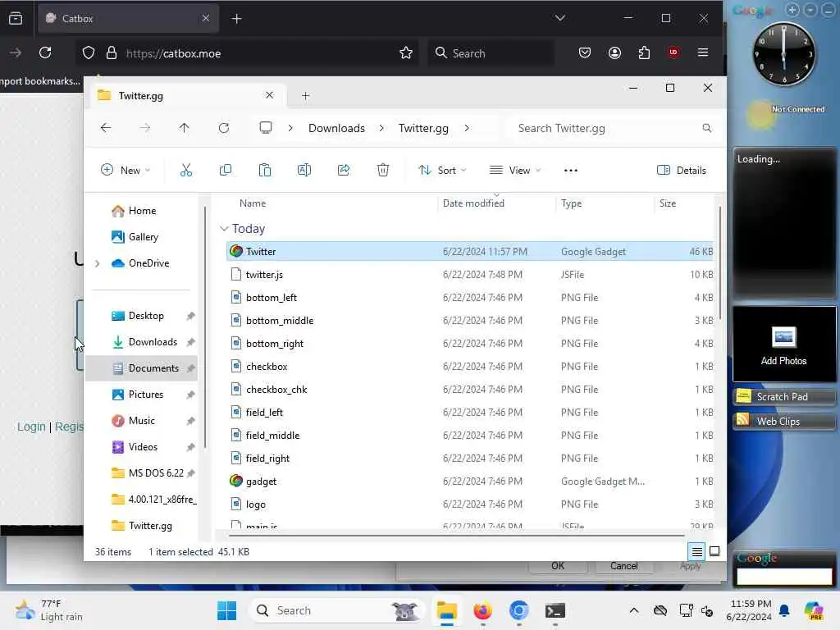Open the Sort dropdown menu
Screen dimensions: 840x630
pyautogui.click(x=442, y=171)
